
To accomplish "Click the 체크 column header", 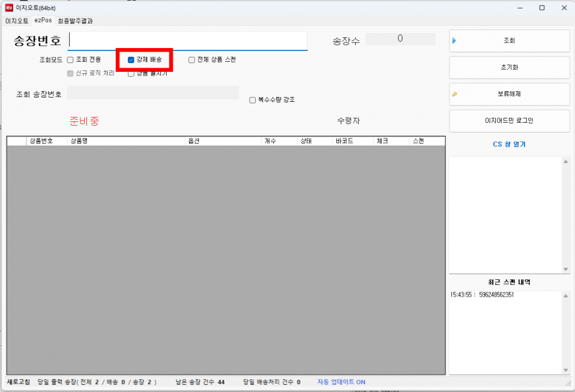I will click(x=391, y=141).
